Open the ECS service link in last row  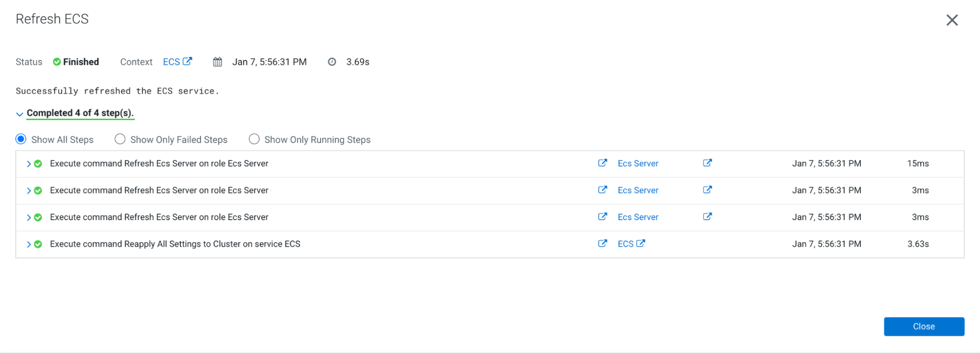point(625,244)
